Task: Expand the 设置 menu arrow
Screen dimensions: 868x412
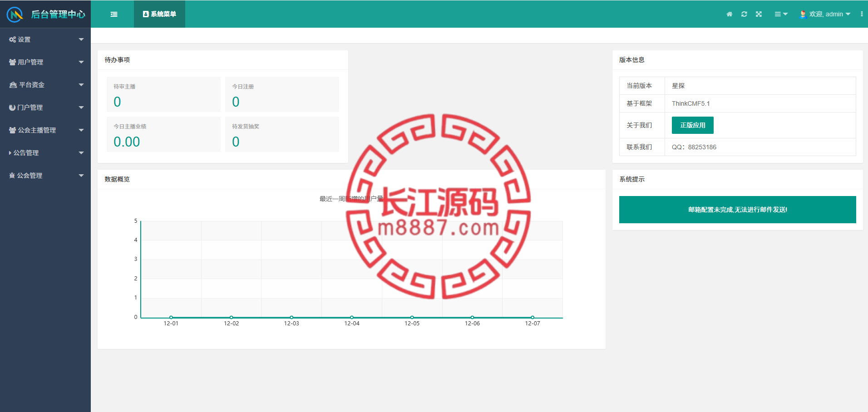Action: [x=81, y=39]
